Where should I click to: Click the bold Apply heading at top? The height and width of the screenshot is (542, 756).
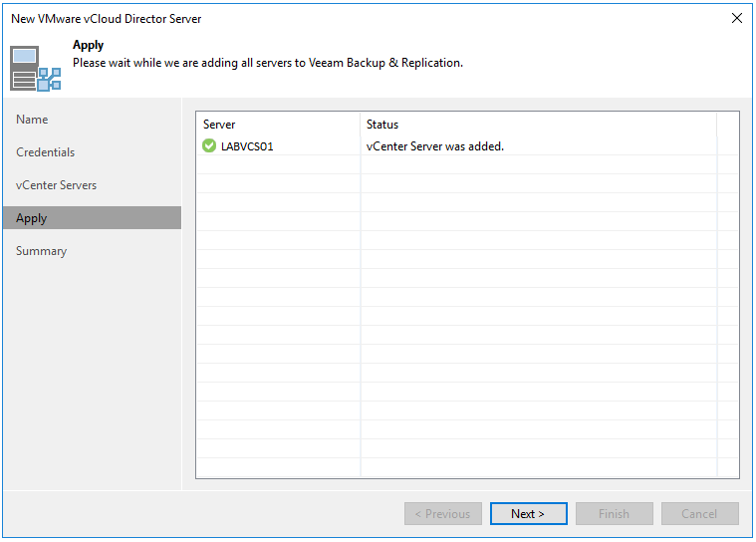tap(89, 46)
